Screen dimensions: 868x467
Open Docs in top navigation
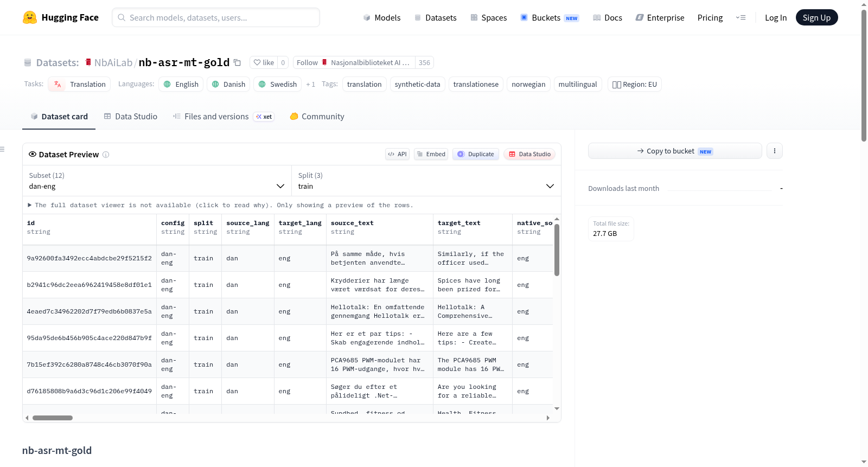608,17
